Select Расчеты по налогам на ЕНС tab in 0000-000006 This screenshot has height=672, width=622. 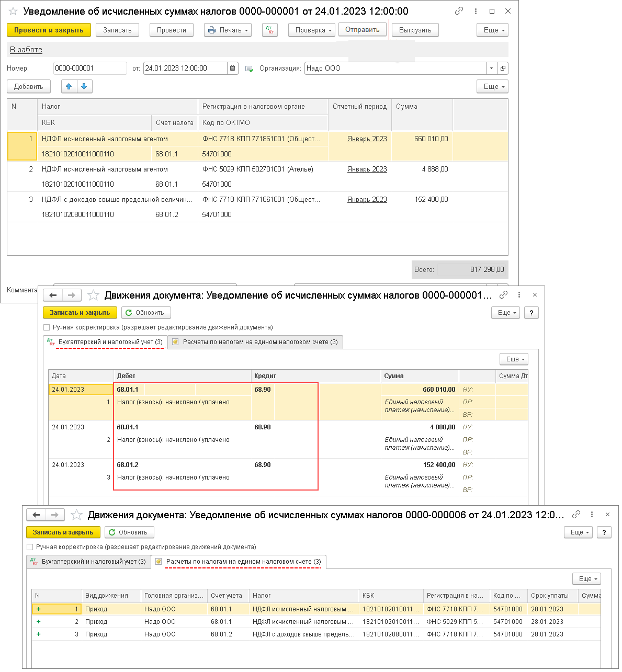pyautogui.click(x=239, y=562)
